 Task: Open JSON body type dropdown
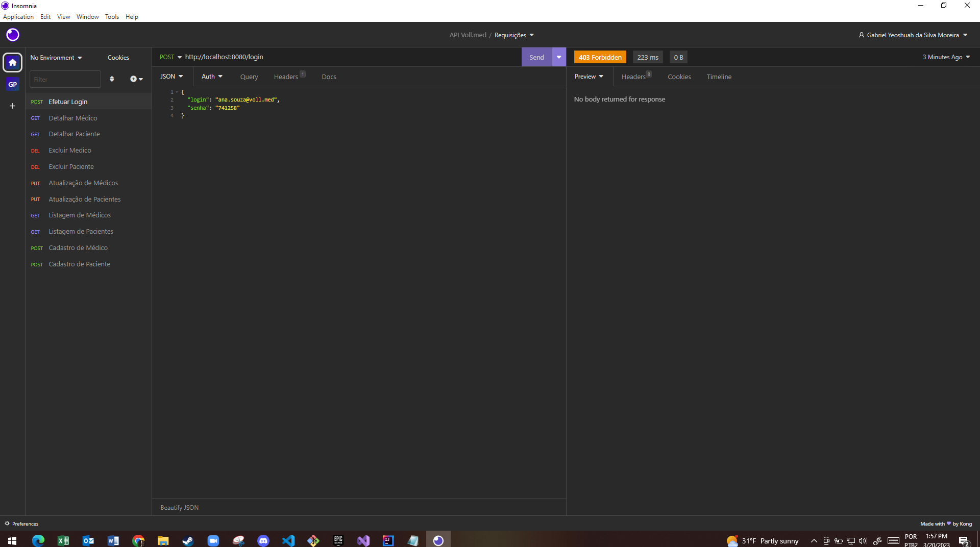point(171,77)
